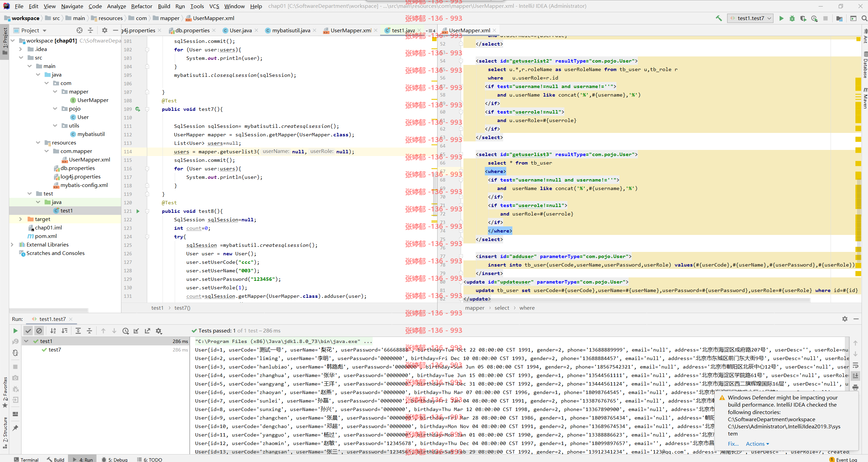This screenshot has height=462, width=868.
Task: Toggle the 1: Project side tool window
Action: [x=5, y=41]
